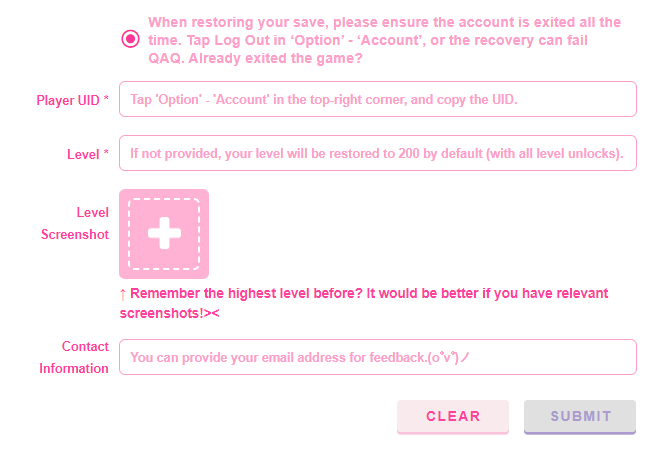Select the account-exited confirmation radio button

coord(130,39)
